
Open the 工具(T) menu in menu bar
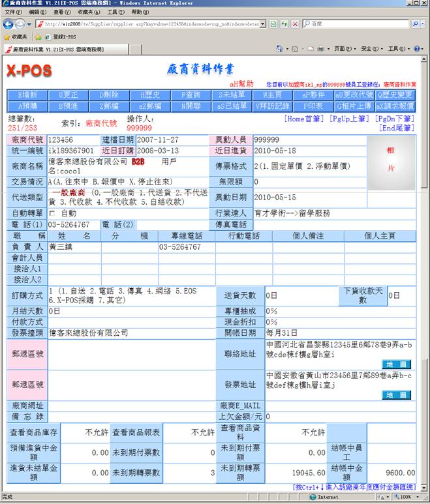[115, 12]
